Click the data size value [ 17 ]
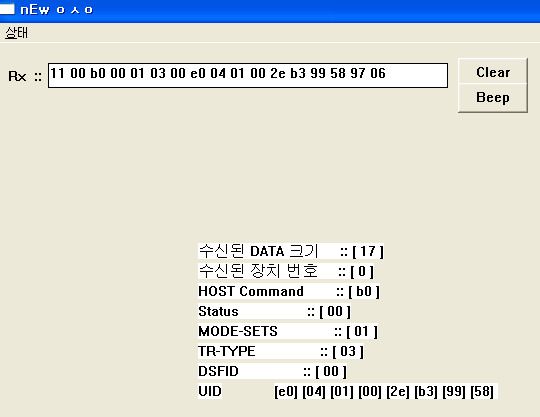Viewport: 540px width, 417px height. (368, 251)
